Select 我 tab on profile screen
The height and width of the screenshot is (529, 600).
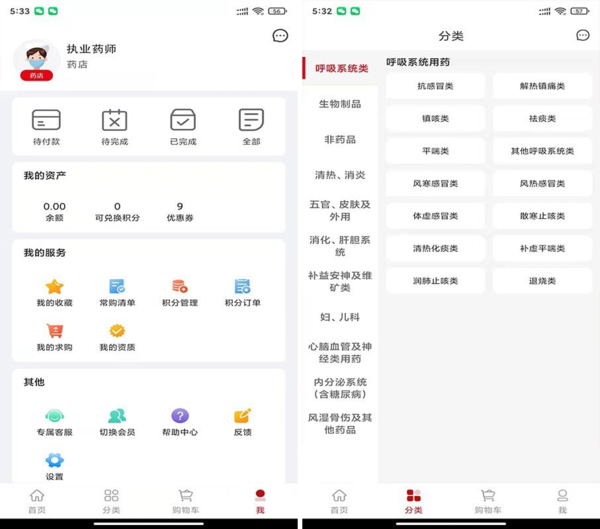click(x=260, y=501)
